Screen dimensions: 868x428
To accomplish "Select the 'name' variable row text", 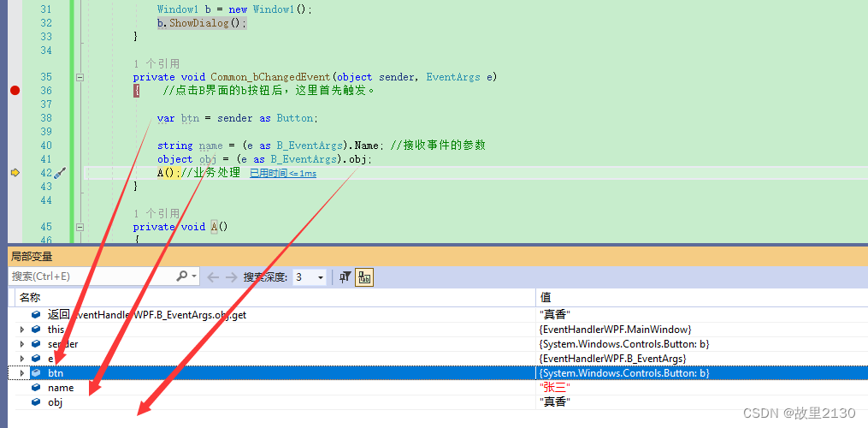I will point(61,388).
